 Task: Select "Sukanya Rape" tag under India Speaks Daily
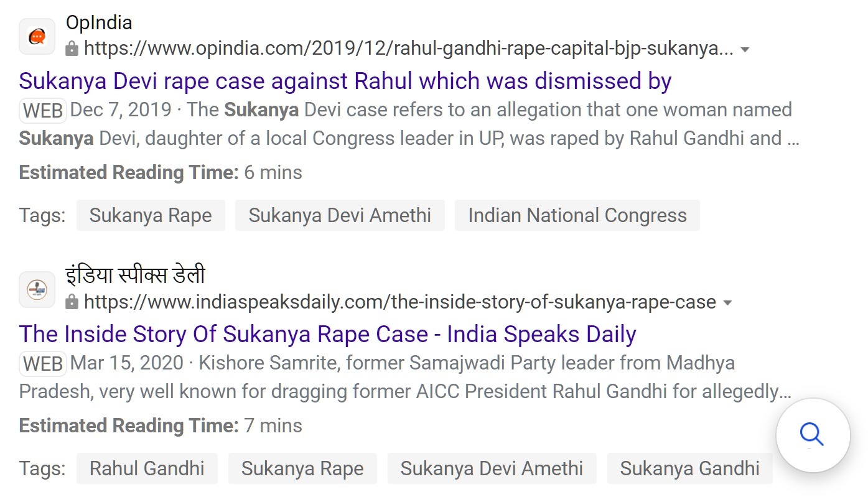[x=302, y=468]
